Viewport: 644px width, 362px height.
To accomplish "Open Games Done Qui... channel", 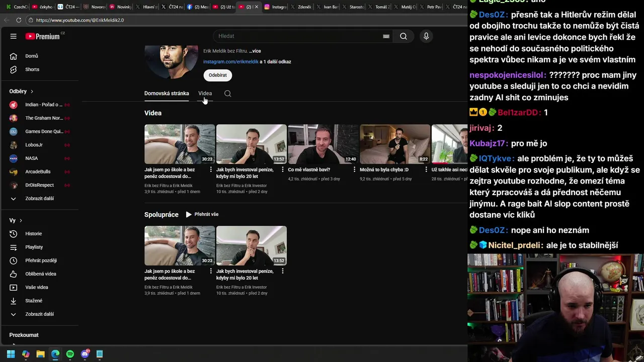I will pos(41,131).
